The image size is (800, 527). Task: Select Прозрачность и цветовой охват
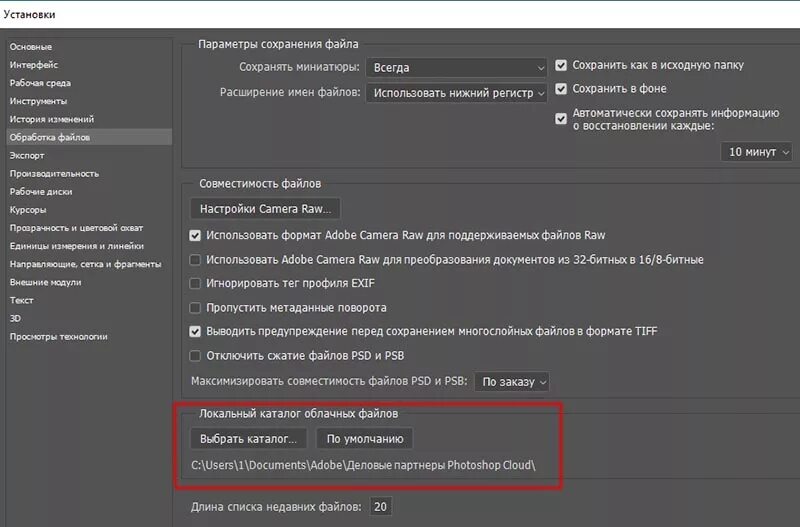click(x=76, y=228)
